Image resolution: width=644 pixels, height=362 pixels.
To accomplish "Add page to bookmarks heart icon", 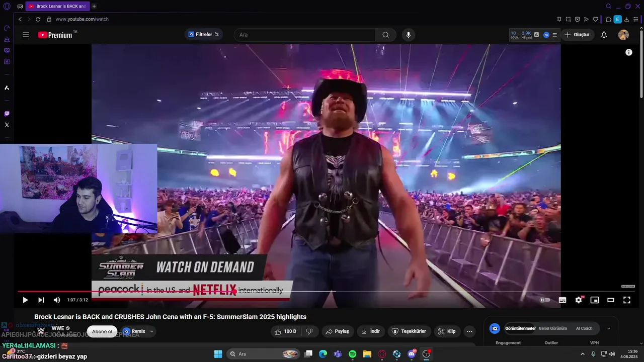I will [x=596, y=19].
